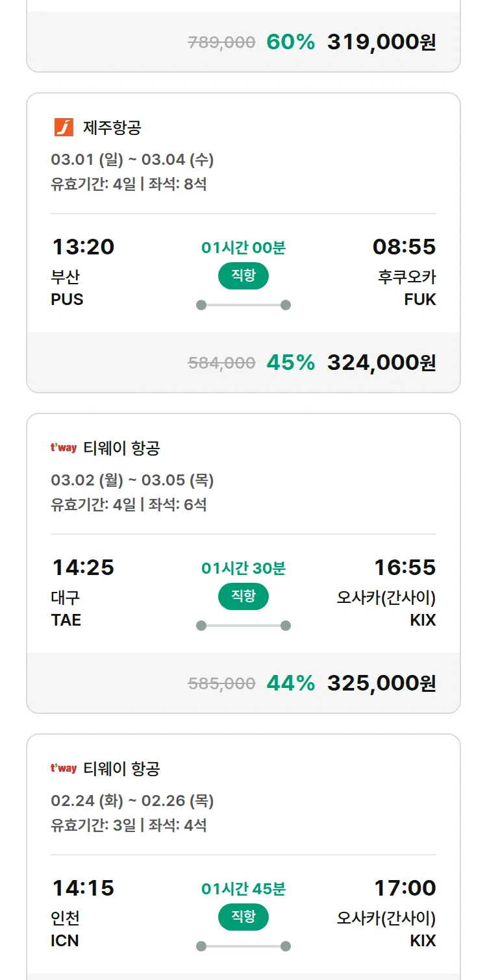
Task: Tap the 직항 badge on the Incheon–Osaka flight
Action: point(243,917)
